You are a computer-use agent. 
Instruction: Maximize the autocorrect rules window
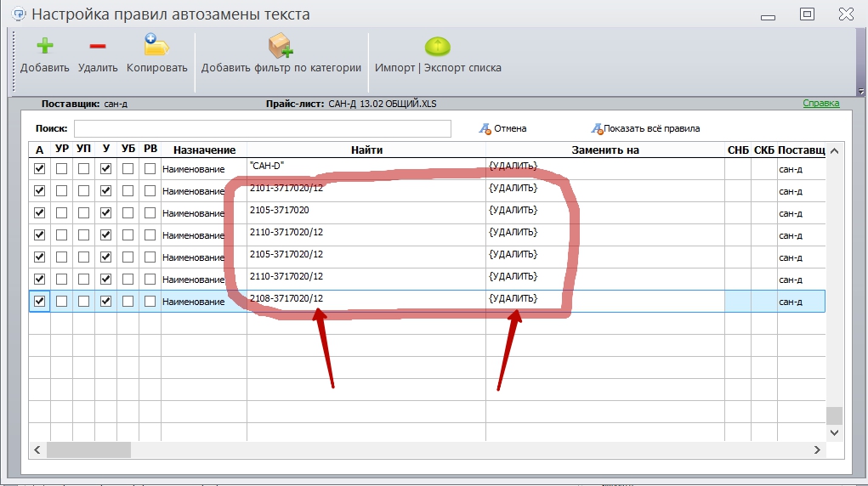point(807,14)
